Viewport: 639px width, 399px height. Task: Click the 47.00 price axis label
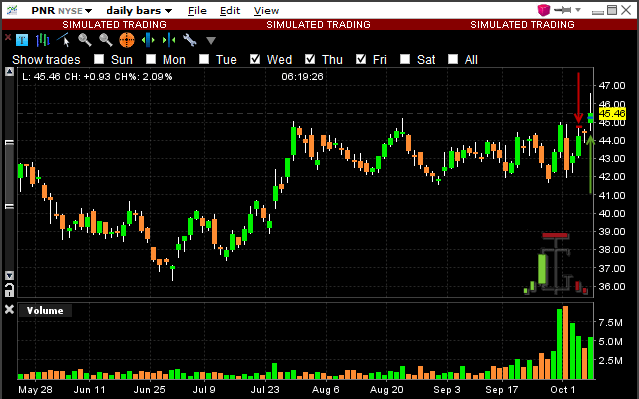click(612, 86)
